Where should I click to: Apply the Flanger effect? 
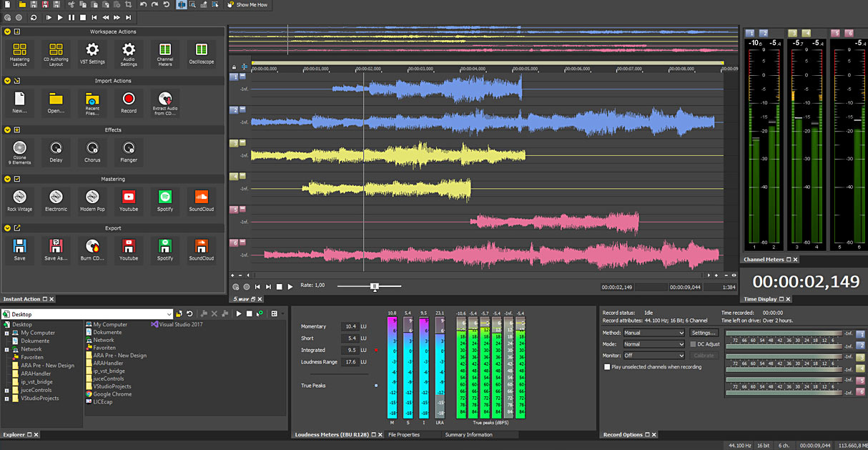128,152
